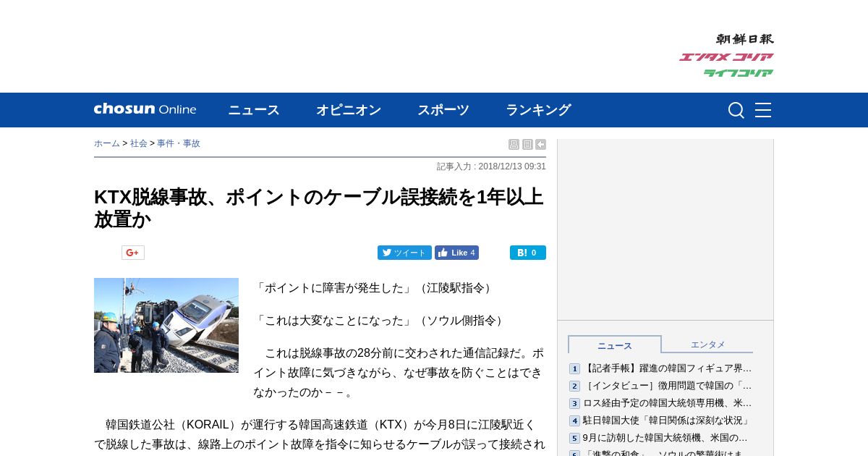Like the article on Facebook
868x456 pixels.
(456, 253)
